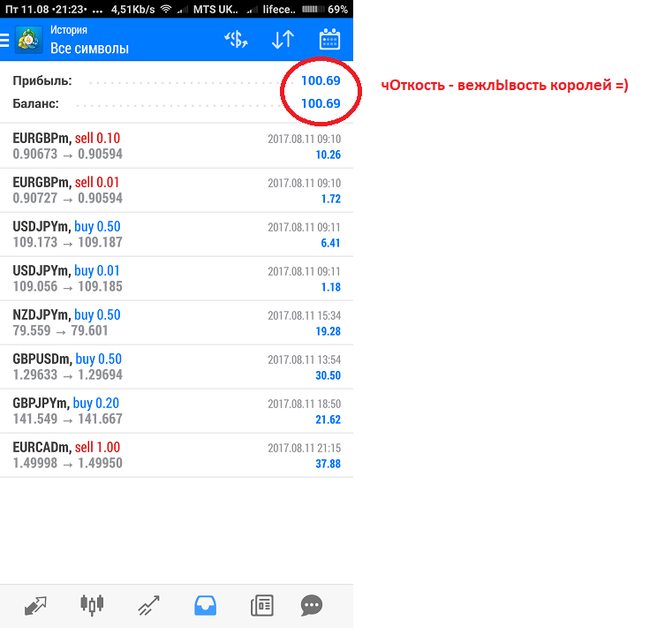Click profit amount 30.50
This screenshot has width=672, height=628.
328,375
